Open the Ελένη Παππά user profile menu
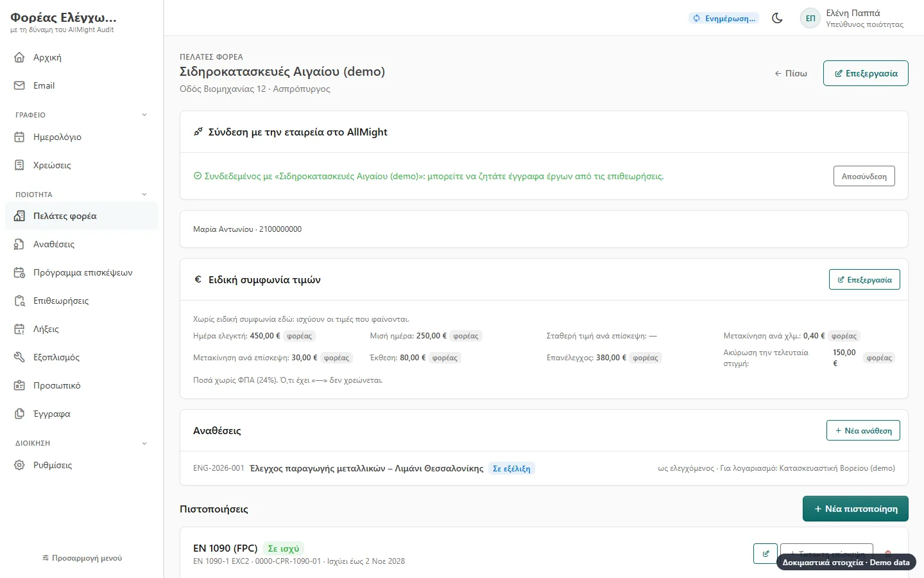The image size is (924, 578). tap(852, 18)
